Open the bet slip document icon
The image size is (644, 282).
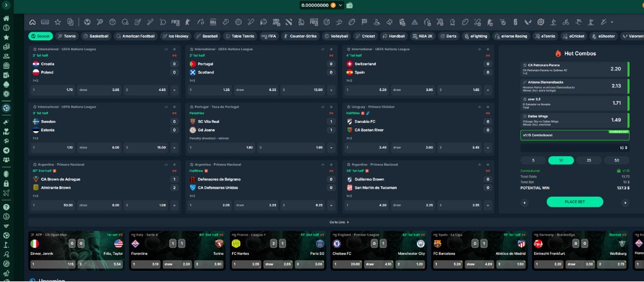point(71,22)
